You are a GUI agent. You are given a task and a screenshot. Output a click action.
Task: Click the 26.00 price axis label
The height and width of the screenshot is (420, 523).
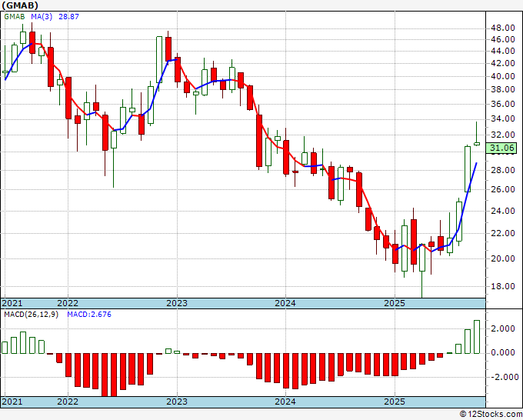(x=503, y=189)
